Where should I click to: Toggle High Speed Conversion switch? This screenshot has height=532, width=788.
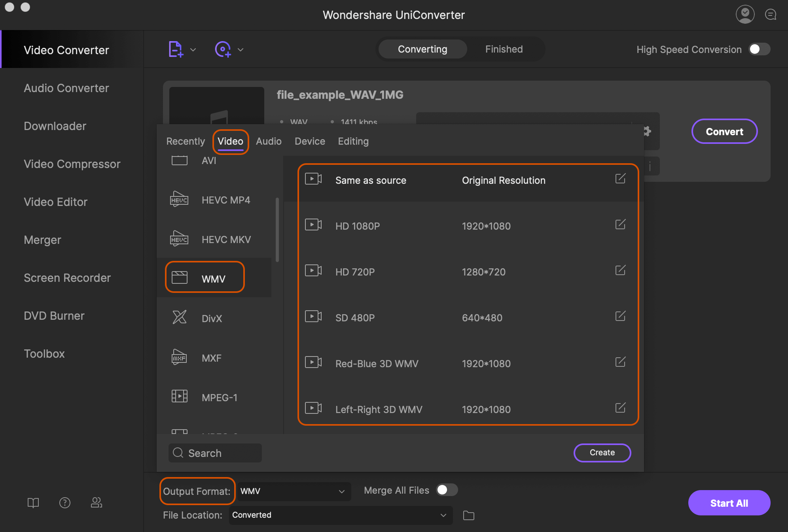[759, 49]
